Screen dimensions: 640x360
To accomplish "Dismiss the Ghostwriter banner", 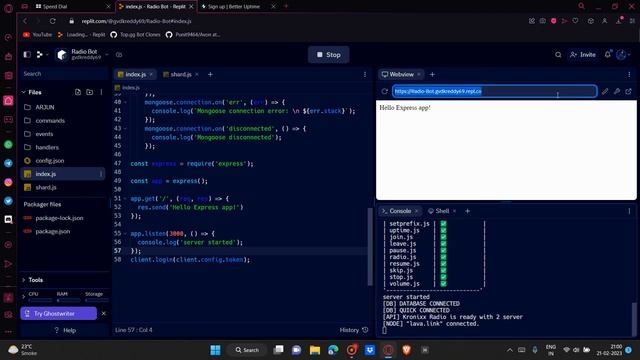I will pos(103,313).
